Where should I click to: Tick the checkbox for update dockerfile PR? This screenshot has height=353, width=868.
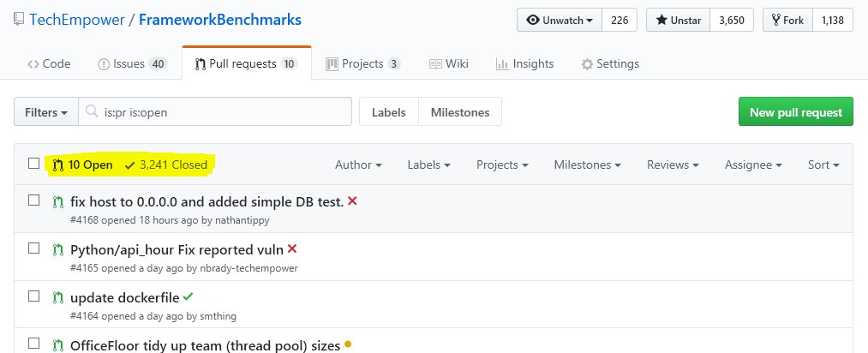click(33, 296)
